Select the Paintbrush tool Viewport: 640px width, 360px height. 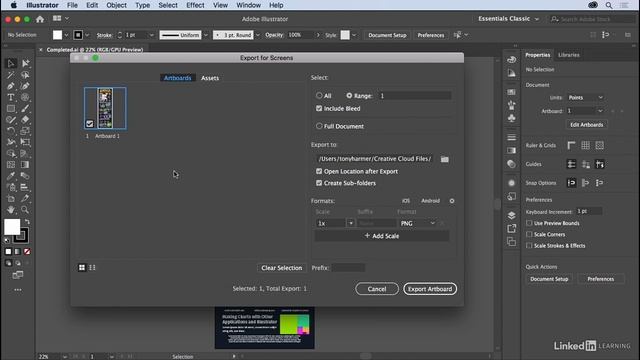pyautogui.click(x=25, y=109)
